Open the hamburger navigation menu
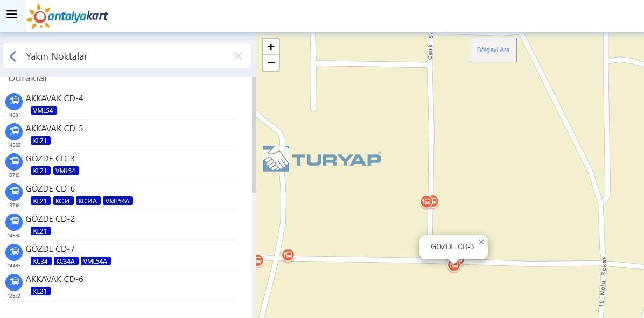Screen dimensions: 644x318 pos(12,15)
